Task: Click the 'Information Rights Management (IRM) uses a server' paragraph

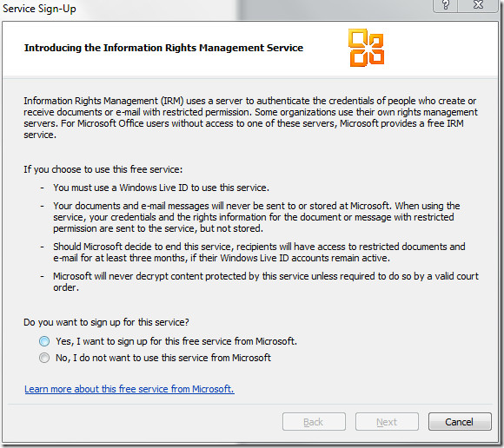Action: [250, 117]
